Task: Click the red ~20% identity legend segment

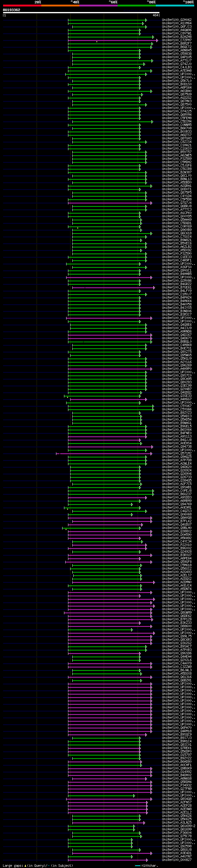Action: coord(22,6)
